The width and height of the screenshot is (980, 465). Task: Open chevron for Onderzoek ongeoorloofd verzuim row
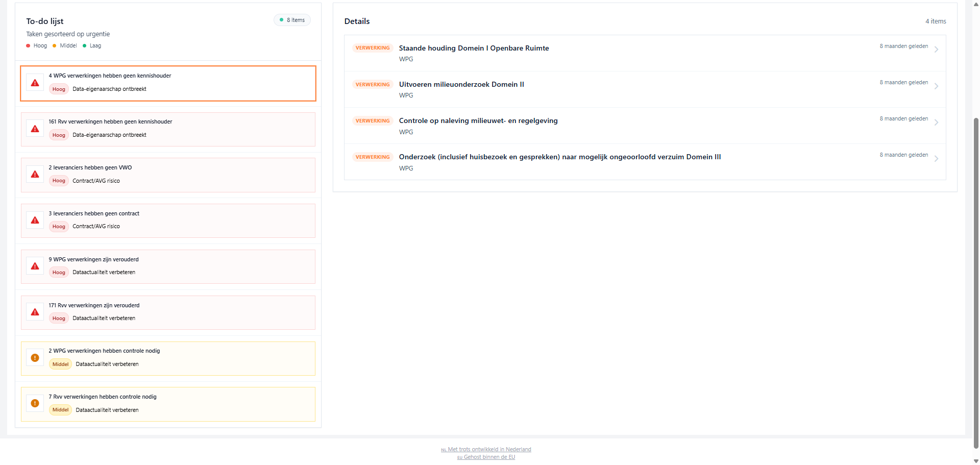pyautogui.click(x=936, y=159)
